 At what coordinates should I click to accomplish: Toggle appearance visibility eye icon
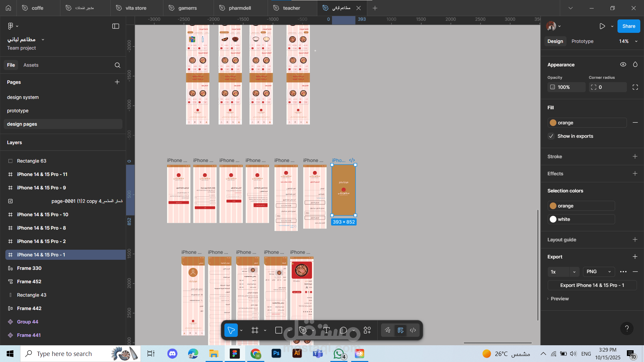point(623,65)
